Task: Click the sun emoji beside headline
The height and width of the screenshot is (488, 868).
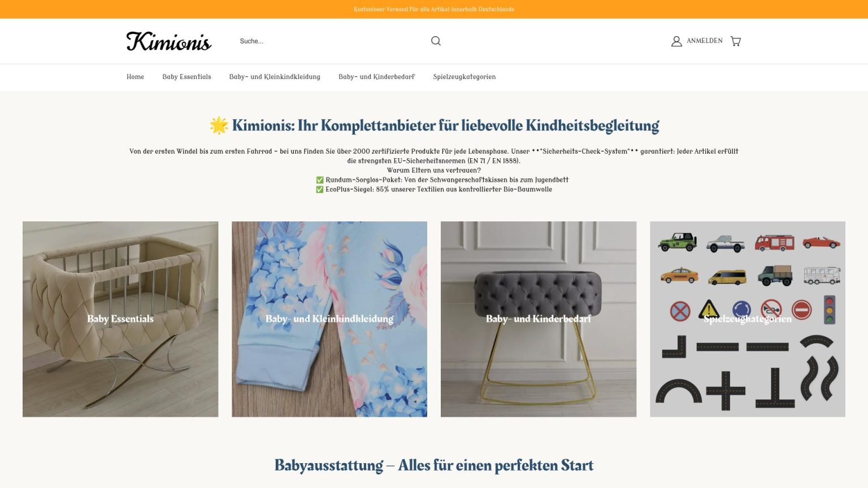Action: [x=219, y=125]
